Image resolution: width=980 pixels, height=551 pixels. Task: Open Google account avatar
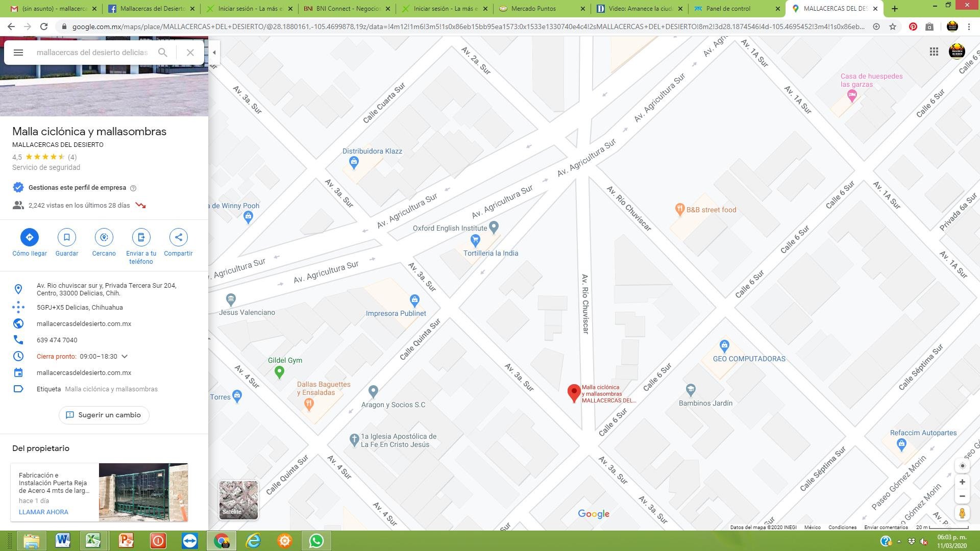(x=957, y=52)
